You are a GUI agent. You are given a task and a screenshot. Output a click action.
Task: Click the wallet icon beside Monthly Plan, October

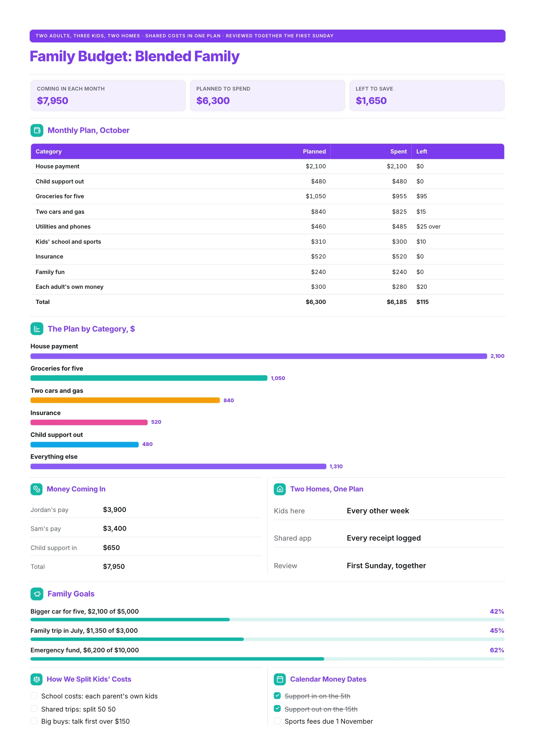point(37,131)
